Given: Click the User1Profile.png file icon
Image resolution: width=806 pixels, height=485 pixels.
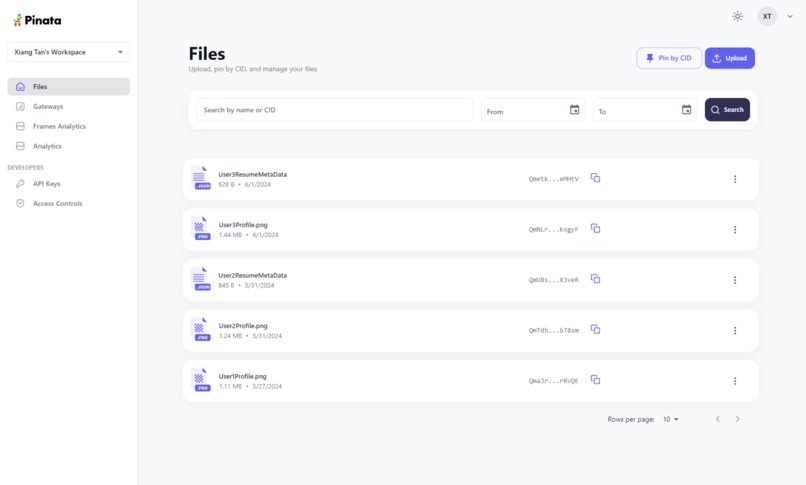Looking at the screenshot, I should tap(200, 380).
